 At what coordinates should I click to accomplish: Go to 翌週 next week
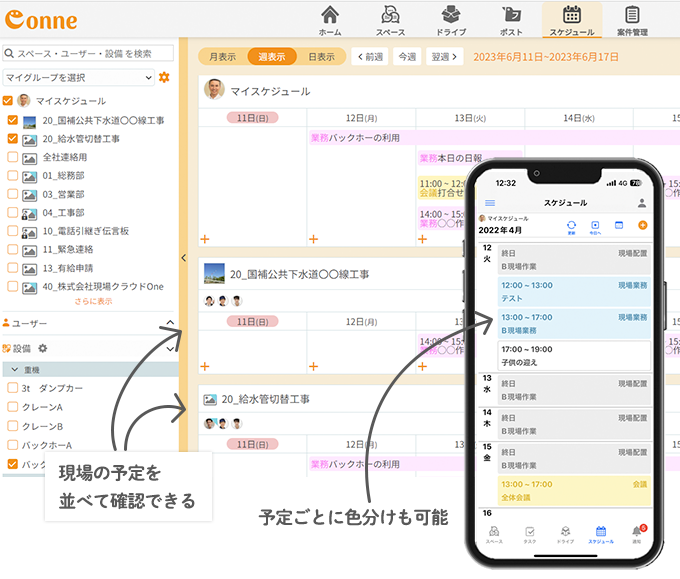pos(444,57)
